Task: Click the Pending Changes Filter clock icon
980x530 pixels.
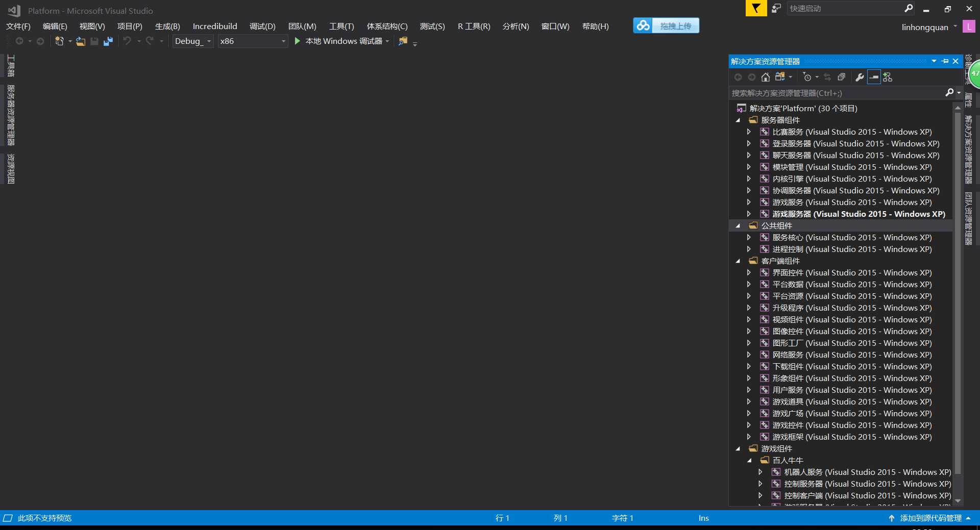Action: click(x=807, y=77)
